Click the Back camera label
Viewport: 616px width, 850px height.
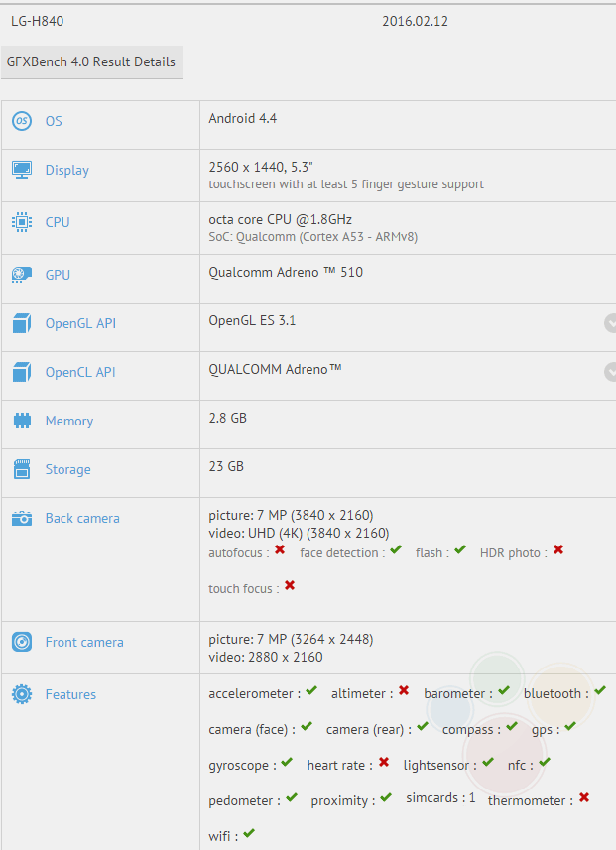[82, 519]
